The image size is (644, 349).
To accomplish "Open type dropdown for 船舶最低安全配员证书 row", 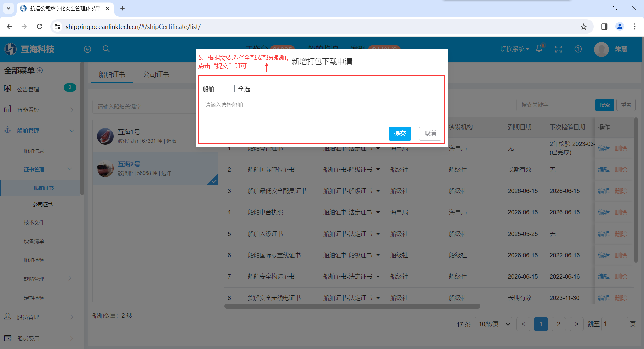I will (x=378, y=191).
